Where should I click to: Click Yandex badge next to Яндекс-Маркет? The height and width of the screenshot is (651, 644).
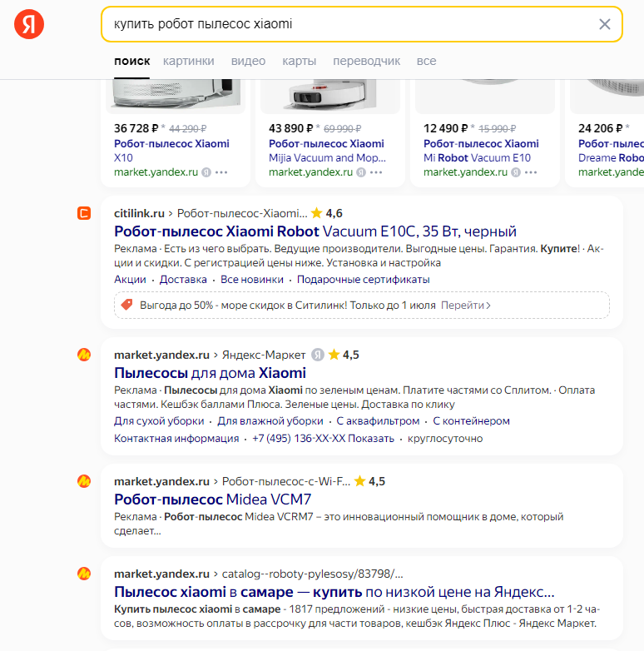coord(318,355)
